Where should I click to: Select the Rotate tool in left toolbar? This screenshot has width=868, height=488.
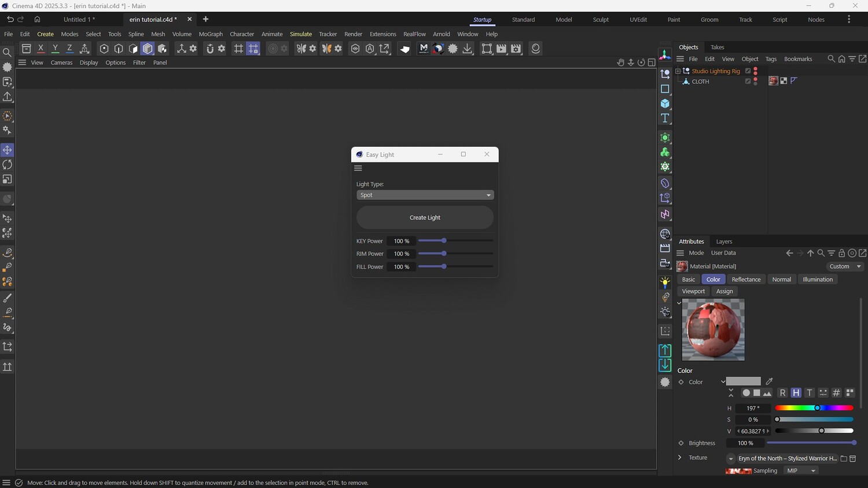coord(8,165)
